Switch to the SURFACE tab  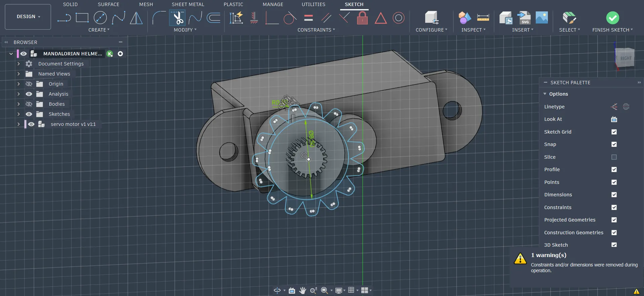coord(109,4)
